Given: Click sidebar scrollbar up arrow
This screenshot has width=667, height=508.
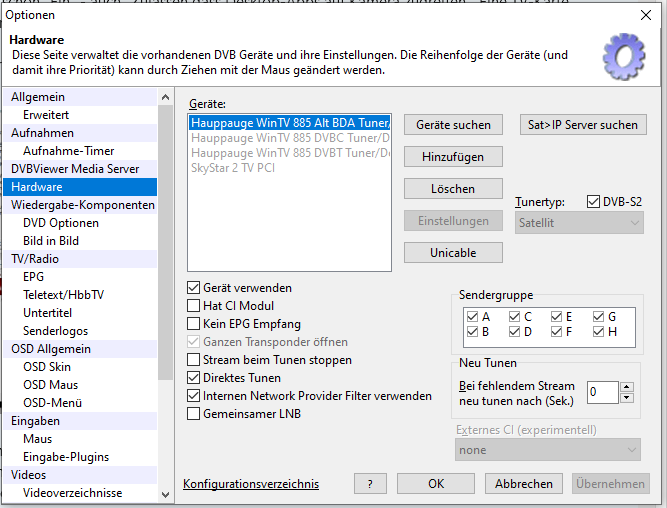Looking at the screenshot, I should pyautogui.click(x=165, y=97).
